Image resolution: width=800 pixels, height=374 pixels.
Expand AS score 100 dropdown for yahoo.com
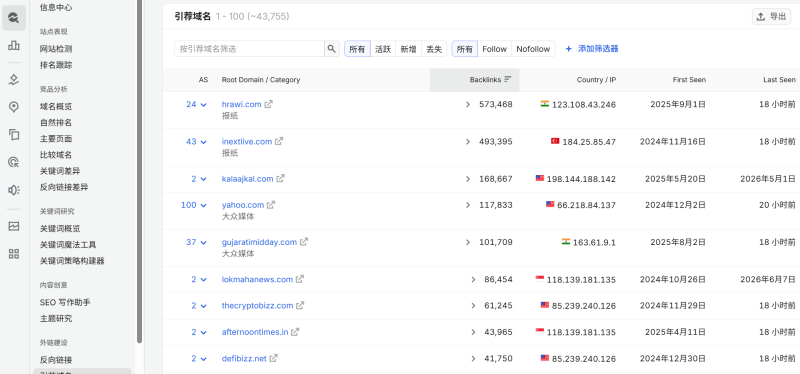coord(194,205)
